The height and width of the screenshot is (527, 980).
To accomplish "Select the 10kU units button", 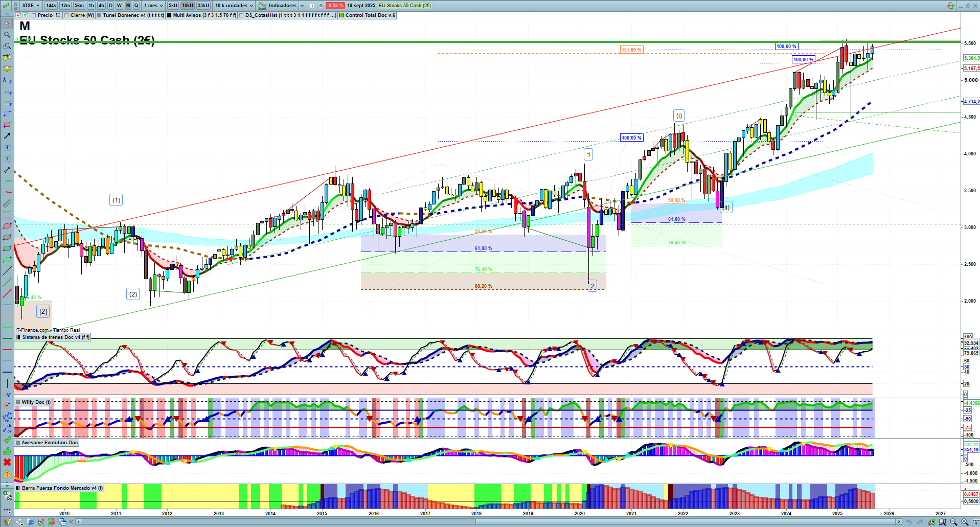I will click(188, 6).
